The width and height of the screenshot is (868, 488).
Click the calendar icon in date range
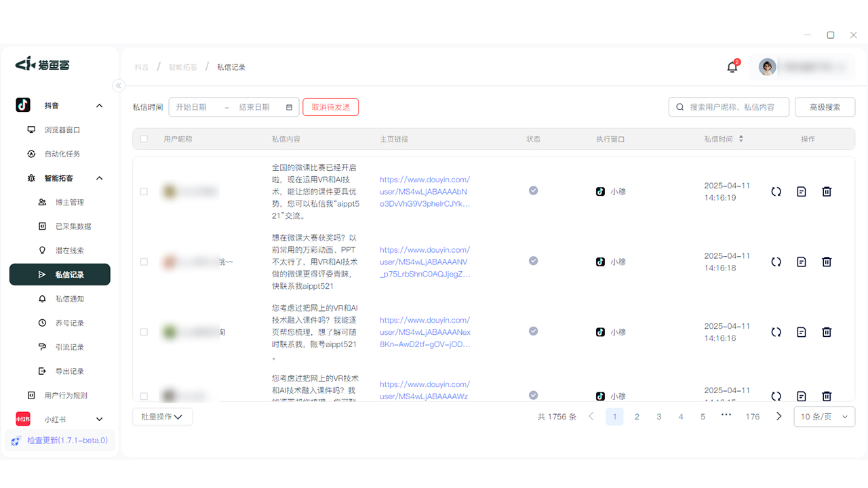pyautogui.click(x=289, y=107)
